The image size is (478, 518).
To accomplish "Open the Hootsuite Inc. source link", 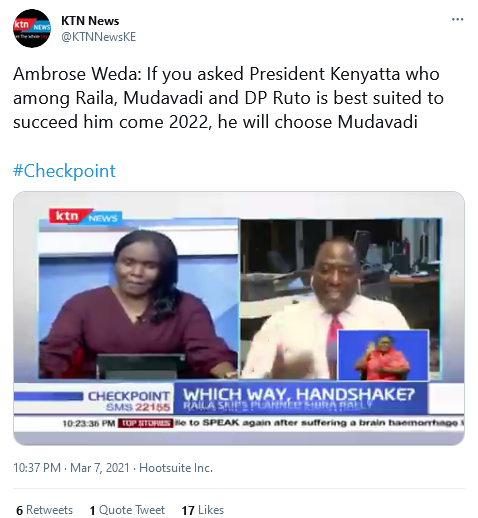I will point(176,468).
